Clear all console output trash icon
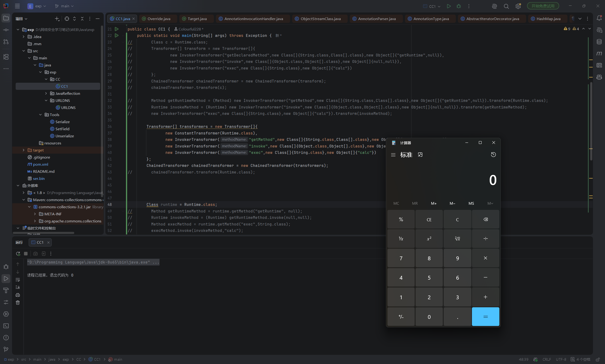 pos(18,303)
